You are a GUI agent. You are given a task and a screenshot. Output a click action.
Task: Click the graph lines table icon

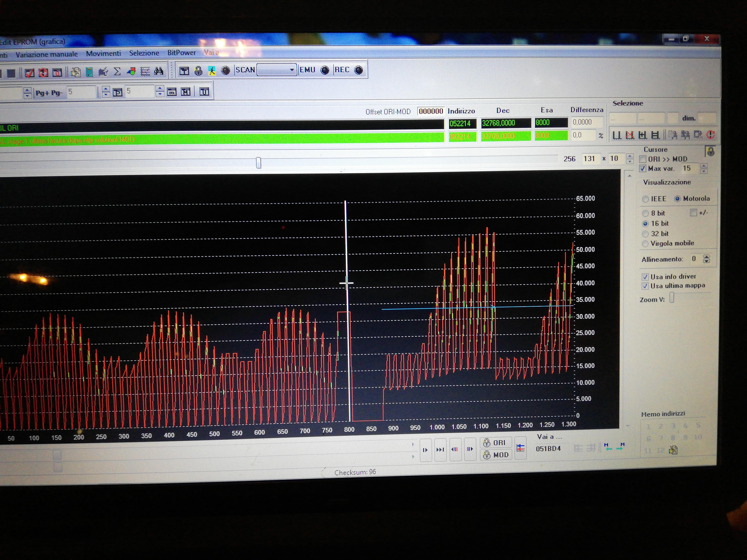click(x=145, y=71)
